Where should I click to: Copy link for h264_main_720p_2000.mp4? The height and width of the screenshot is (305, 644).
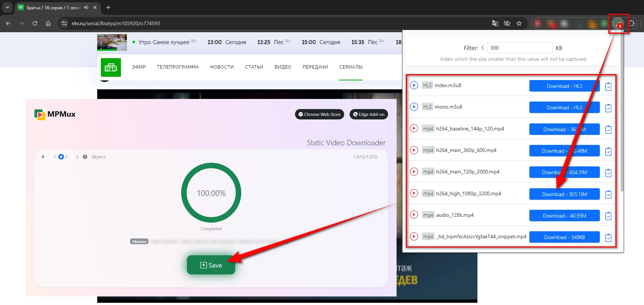(x=608, y=173)
